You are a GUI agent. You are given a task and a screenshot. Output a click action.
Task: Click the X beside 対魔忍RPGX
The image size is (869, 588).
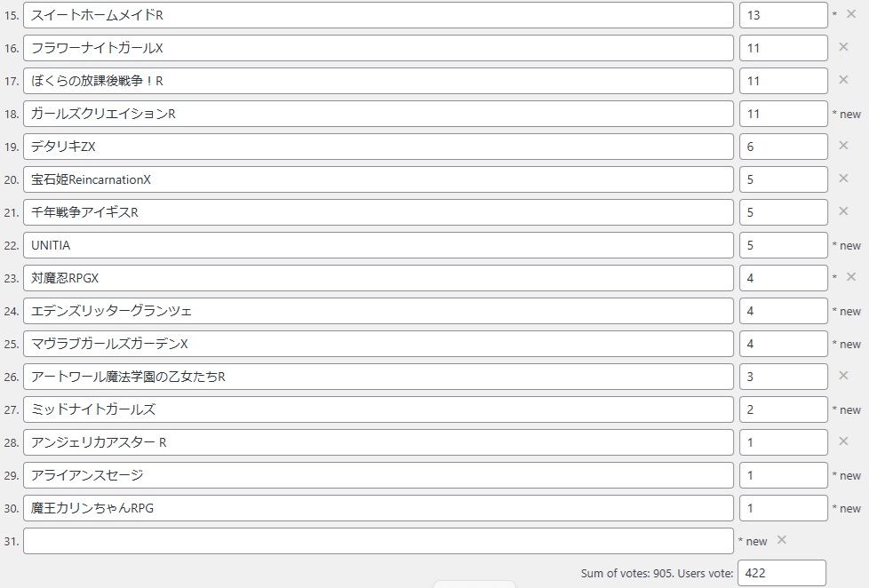851,277
